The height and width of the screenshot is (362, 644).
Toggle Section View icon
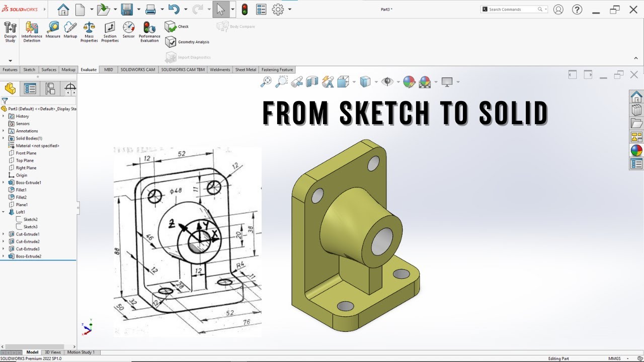click(312, 81)
